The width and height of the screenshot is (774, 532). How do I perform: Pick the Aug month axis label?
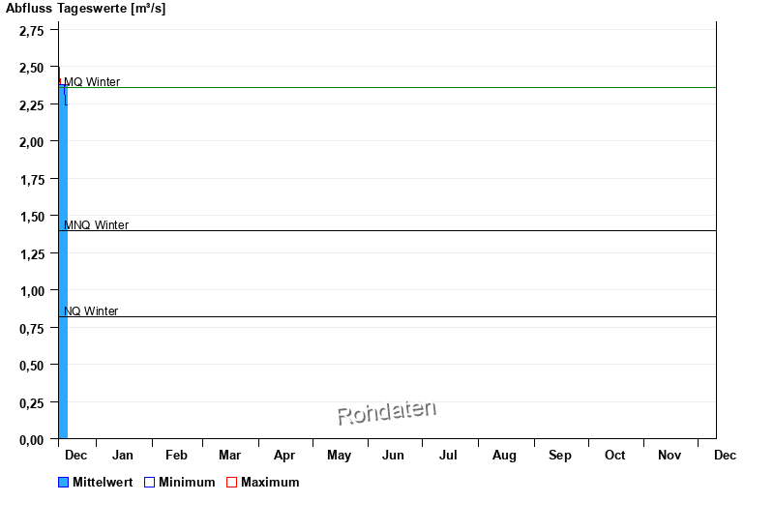click(x=504, y=456)
